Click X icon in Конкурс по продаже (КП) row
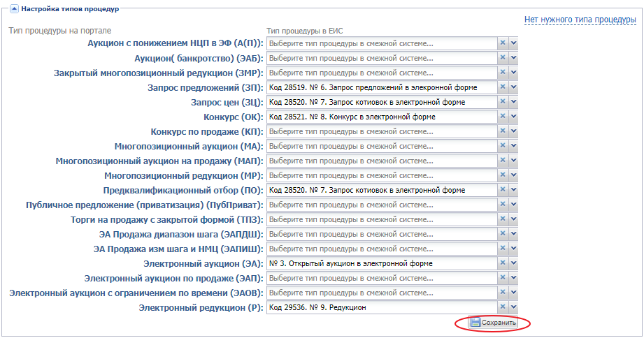Screen dimensions: 644x338 [502, 131]
